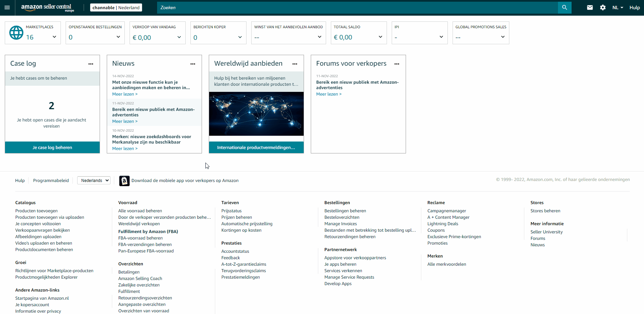
Task: Open A + Content Manager link
Action: [x=448, y=217]
